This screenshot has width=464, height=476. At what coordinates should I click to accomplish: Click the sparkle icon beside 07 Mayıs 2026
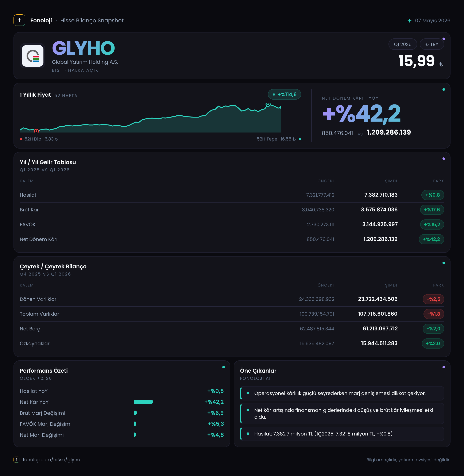coord(409,21)
